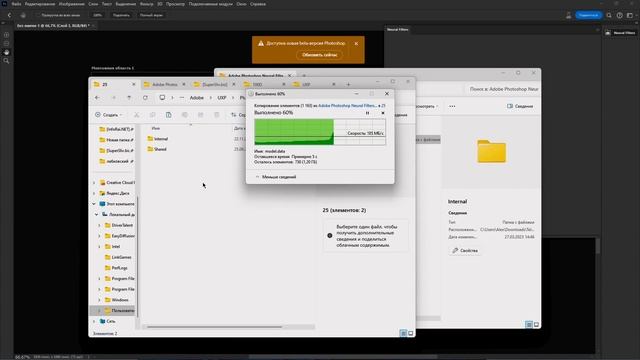Open Photoshop help question-mark icon

[x=620, y=15]
